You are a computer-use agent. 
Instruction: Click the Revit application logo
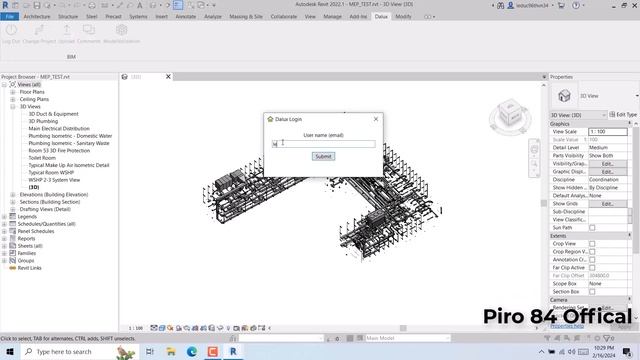coord(5,5)
